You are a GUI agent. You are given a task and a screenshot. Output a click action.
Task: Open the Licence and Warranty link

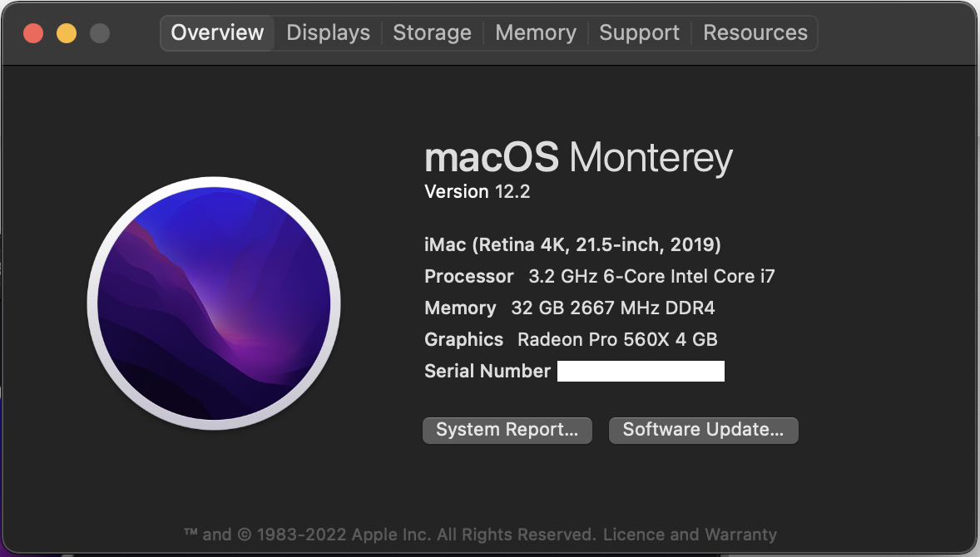[690, 535]
